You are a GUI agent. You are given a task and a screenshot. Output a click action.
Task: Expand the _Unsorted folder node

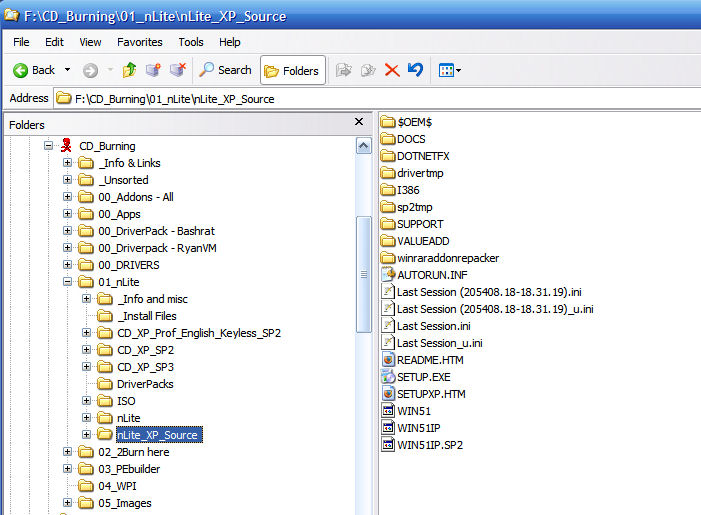68,180
